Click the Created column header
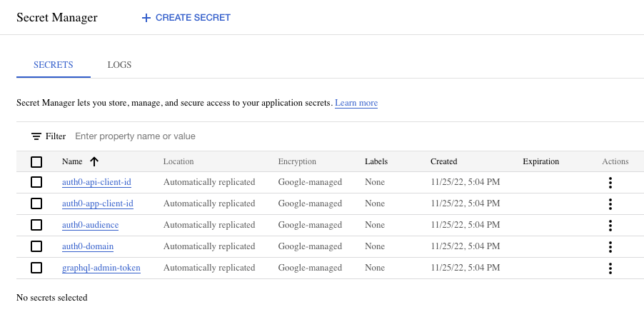The width and height of the screenshot is (644, 312). click(443, 161)
